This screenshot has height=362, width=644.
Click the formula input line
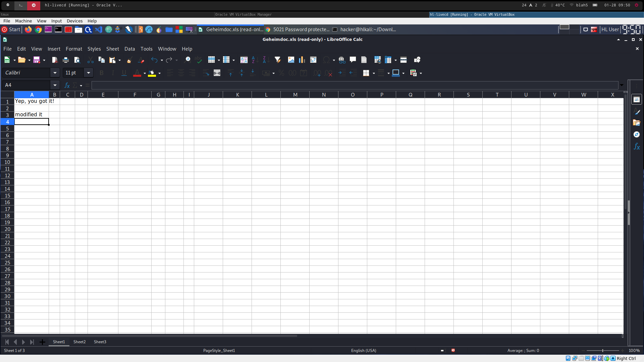[354, 85]
